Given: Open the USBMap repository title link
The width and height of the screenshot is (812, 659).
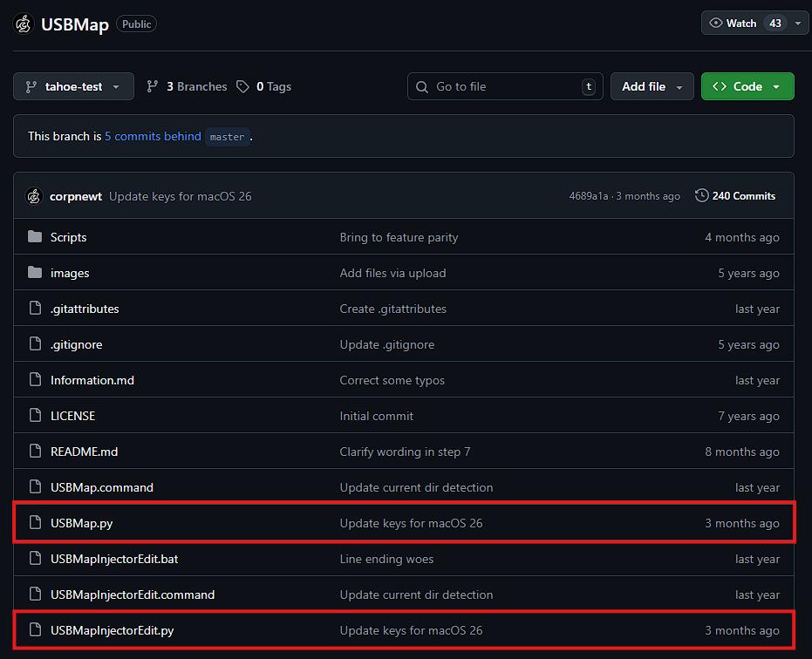Looking at the screenshot, I should coord(75,24).
